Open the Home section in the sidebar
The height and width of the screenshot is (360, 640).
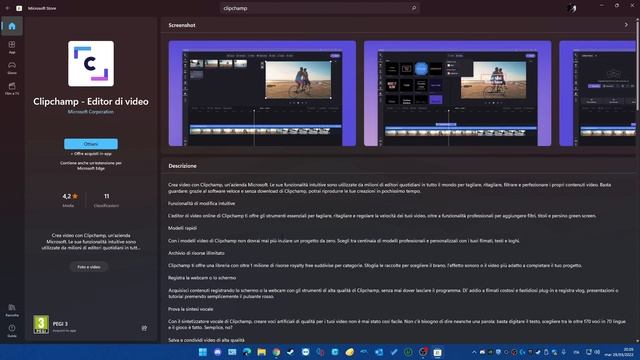coord(12,26)
